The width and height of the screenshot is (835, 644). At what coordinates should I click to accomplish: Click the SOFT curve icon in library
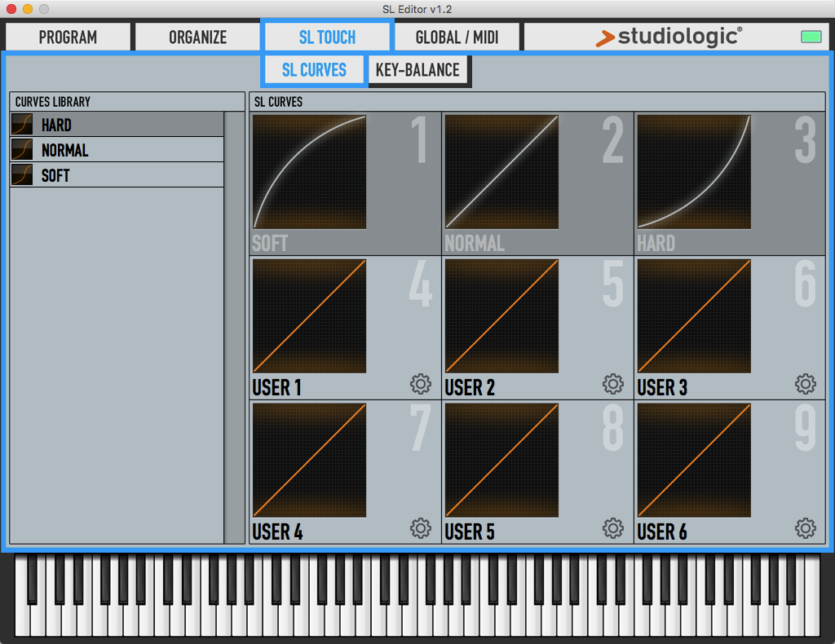(22, 174)
